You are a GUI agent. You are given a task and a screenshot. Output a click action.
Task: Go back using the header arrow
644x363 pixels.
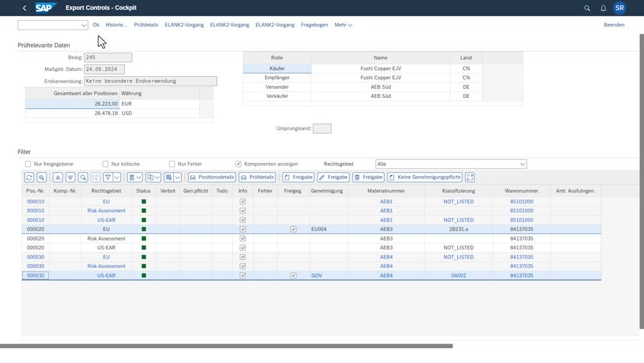click(x=24, y=8)
